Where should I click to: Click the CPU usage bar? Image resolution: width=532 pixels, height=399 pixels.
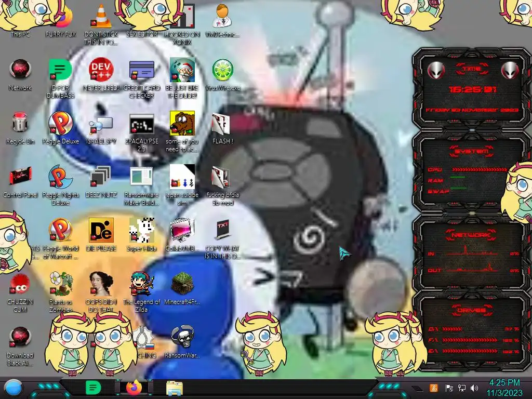point(480,169)
